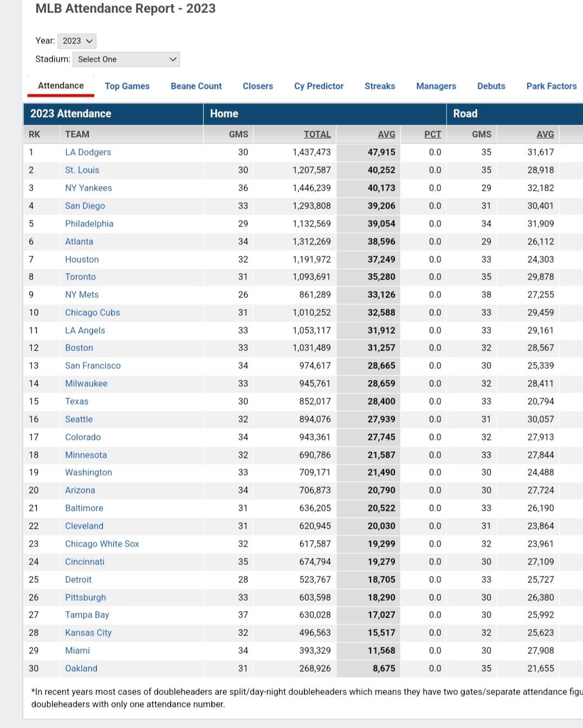Open the Beane Count tab

click(x=196, y=86)
